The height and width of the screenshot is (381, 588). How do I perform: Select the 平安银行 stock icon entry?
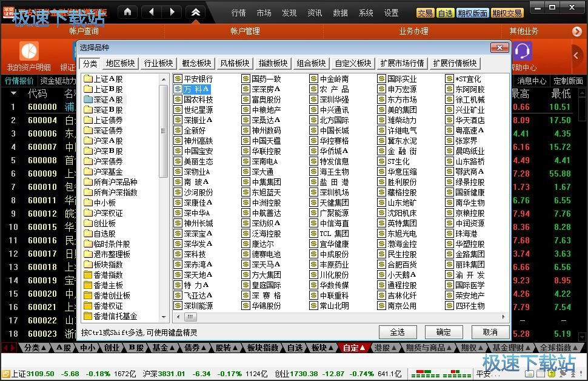click(178, 79)
